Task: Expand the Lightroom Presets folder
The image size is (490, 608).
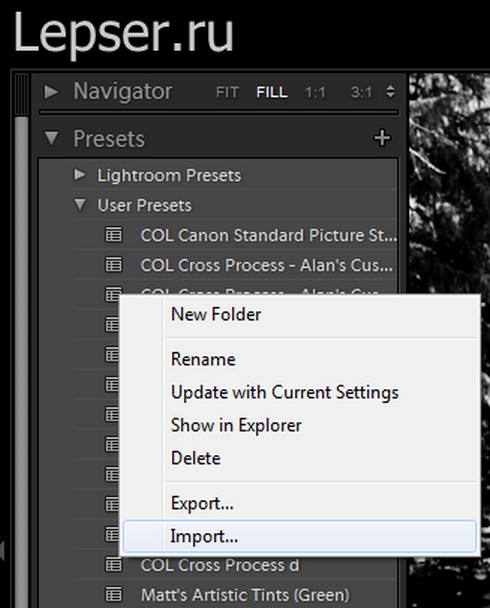Action: coord(80,174)
